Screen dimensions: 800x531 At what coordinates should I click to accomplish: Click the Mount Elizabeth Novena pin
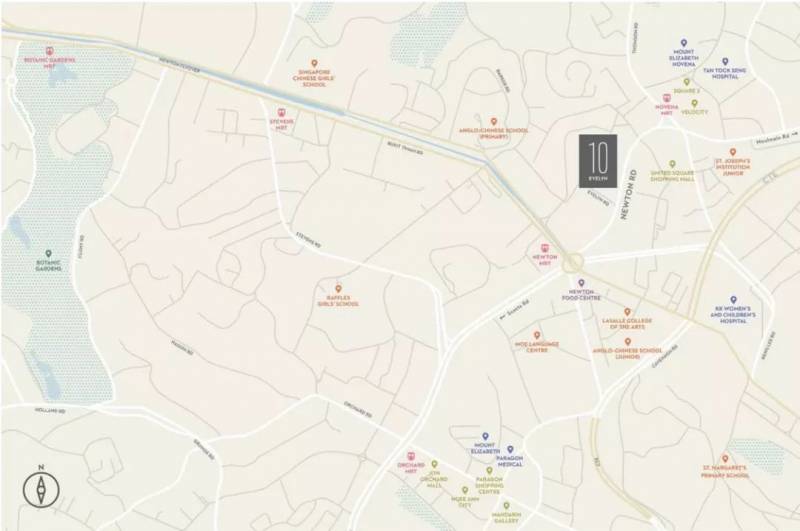pyautogui.click(x=684, y=44)
